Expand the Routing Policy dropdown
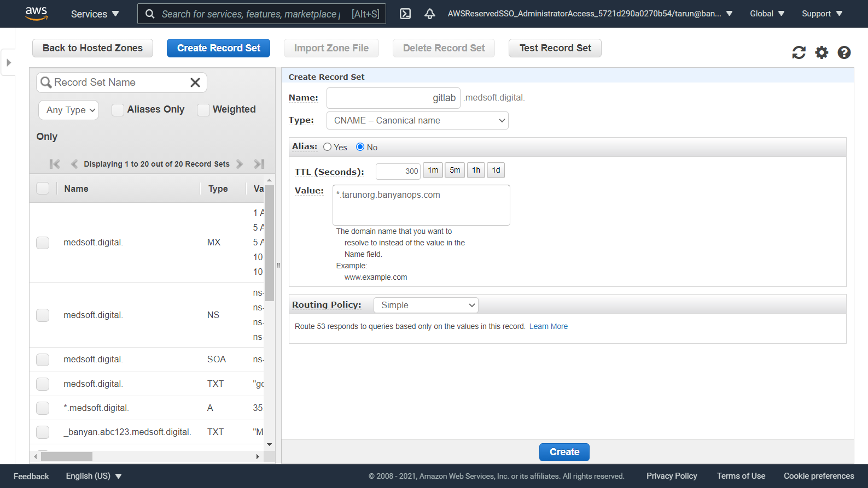Image resolution: width=868 pixels, height=488 pixels. point(426,305)
